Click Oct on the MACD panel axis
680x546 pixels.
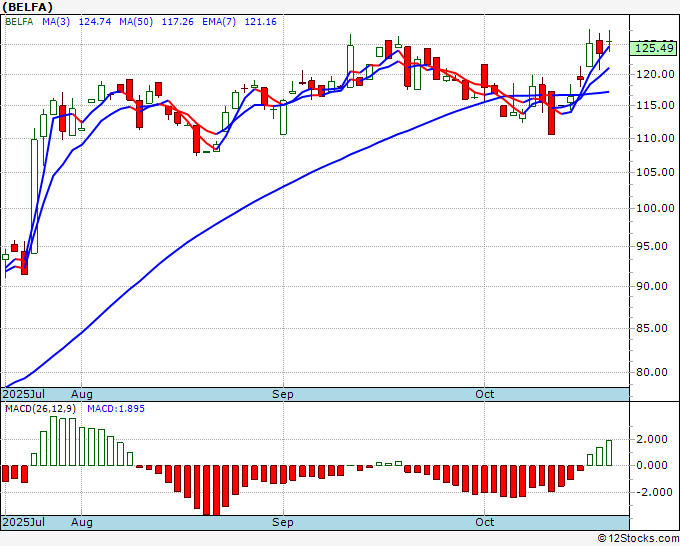484,522
